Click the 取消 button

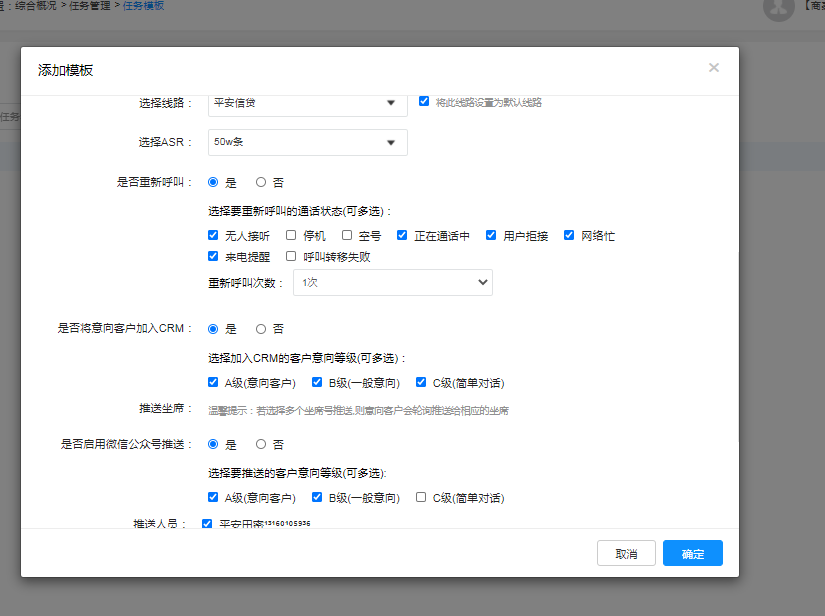coord(626,553)
